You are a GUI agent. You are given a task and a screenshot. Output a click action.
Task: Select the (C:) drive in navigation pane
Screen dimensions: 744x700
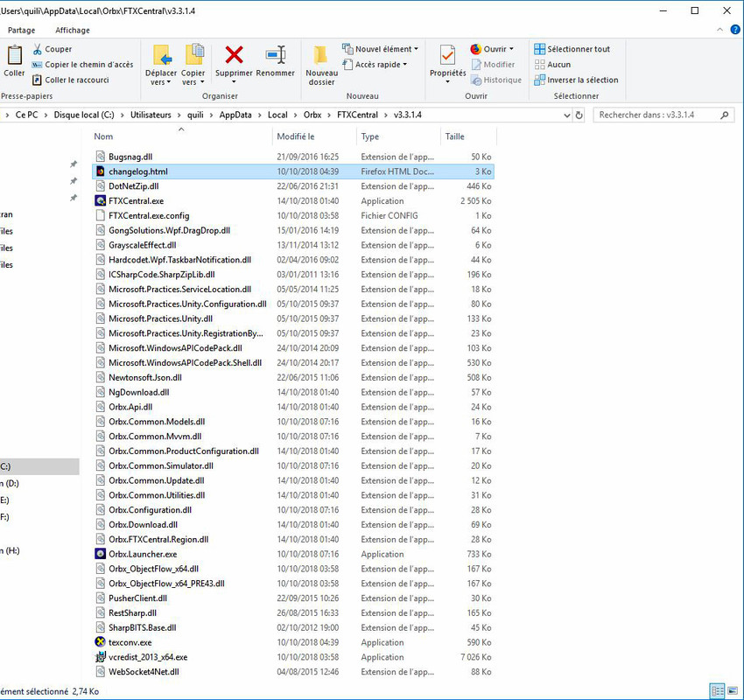[39, 466]
